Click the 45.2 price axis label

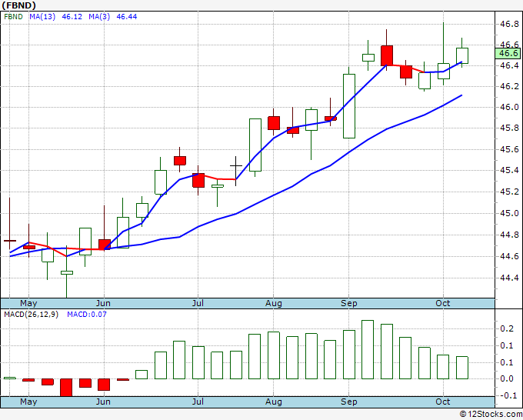509,192
